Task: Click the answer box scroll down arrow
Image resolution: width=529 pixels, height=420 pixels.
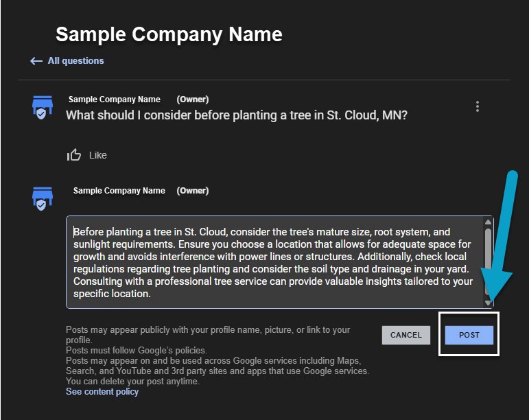Action: click(488, 302)
